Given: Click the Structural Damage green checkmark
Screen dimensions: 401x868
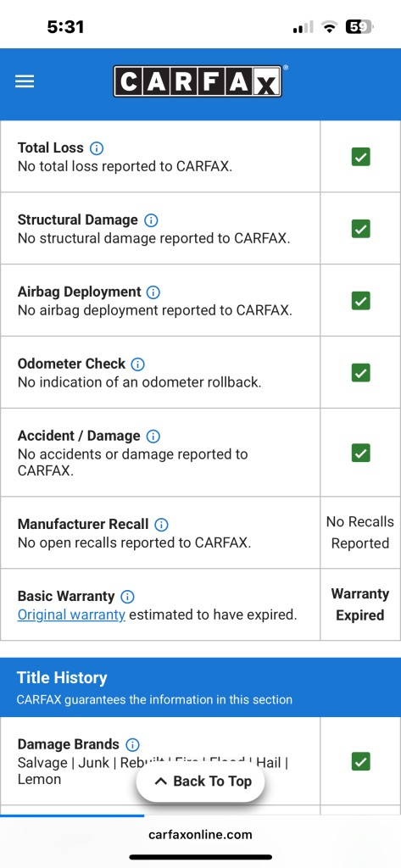Looking at the screenshot, I should point(360,229).
